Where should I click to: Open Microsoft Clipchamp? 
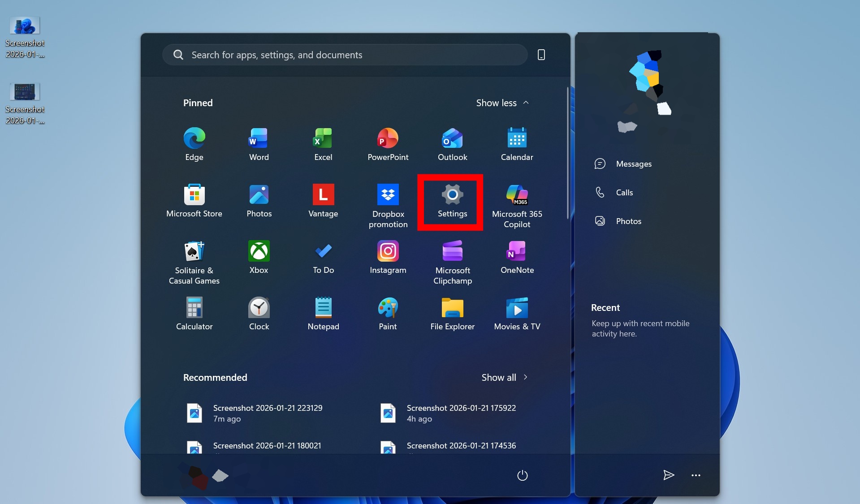pos(452,263)
